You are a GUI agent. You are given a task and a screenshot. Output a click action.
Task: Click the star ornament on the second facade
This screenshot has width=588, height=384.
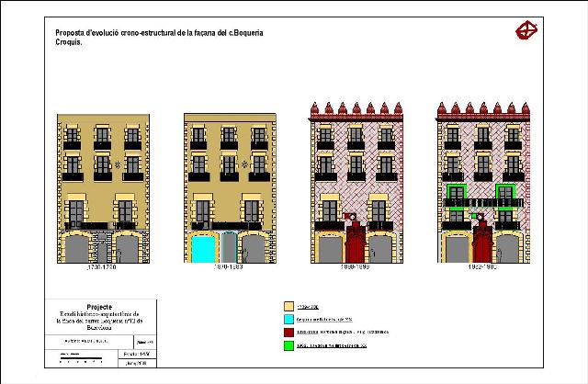click(x=244, y=165)
